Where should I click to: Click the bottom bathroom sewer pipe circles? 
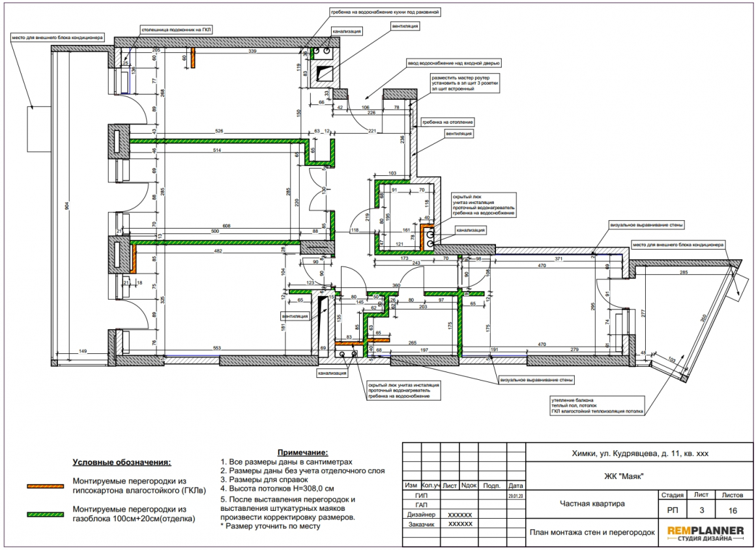coord(348,355)
